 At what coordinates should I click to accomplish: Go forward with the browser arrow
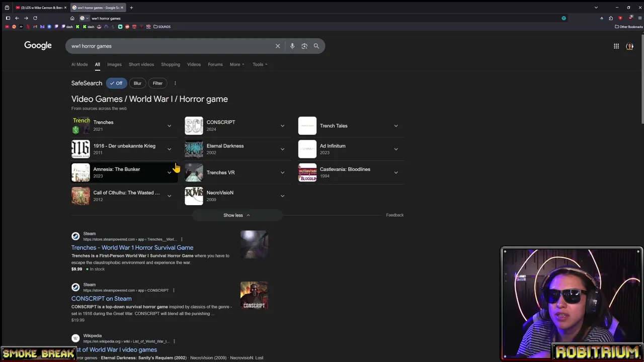pos(26,18)
